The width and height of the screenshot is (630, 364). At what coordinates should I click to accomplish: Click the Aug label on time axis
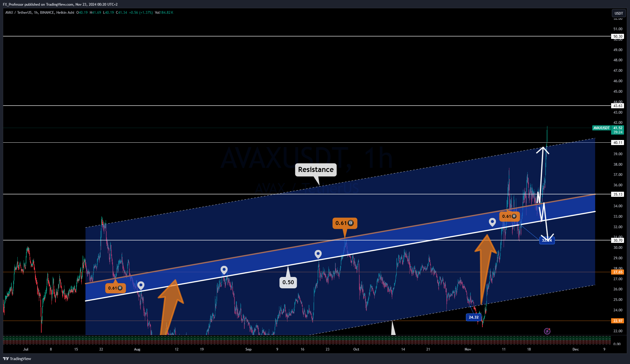[137, 349]
